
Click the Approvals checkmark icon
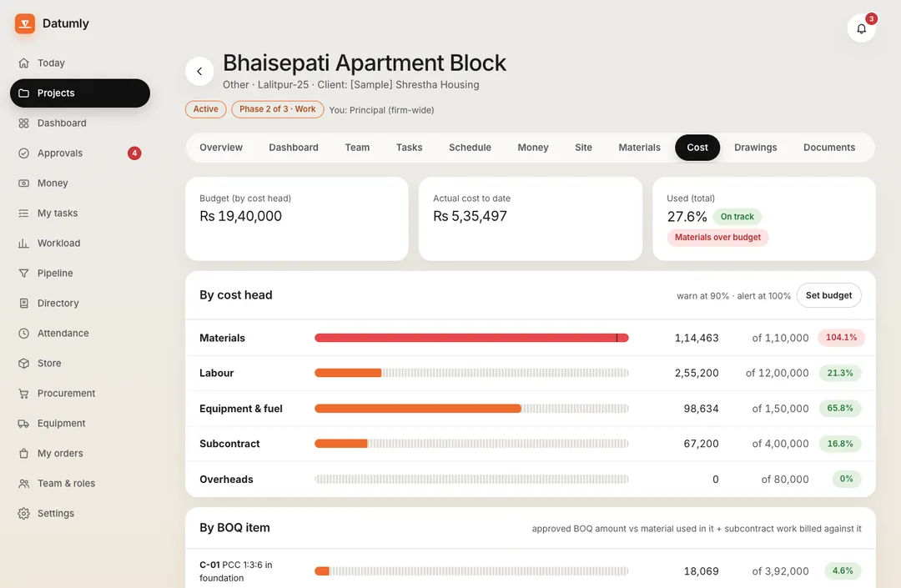click(23, 153)
